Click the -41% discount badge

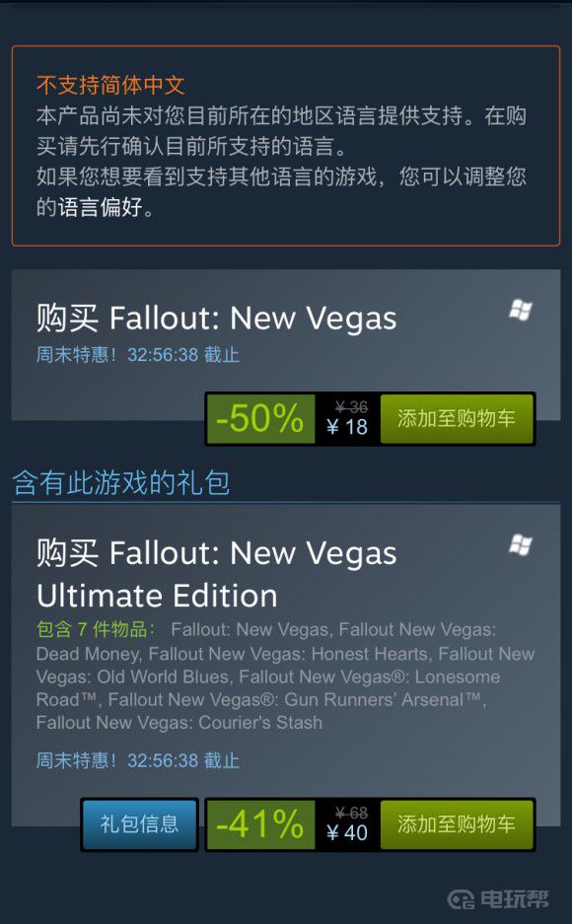[x=260, y=824]
